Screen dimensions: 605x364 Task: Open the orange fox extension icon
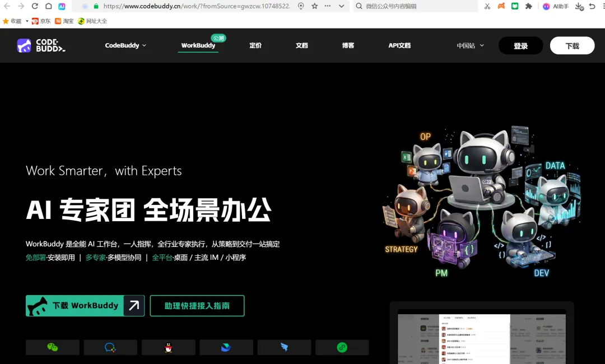coord(501,6)
